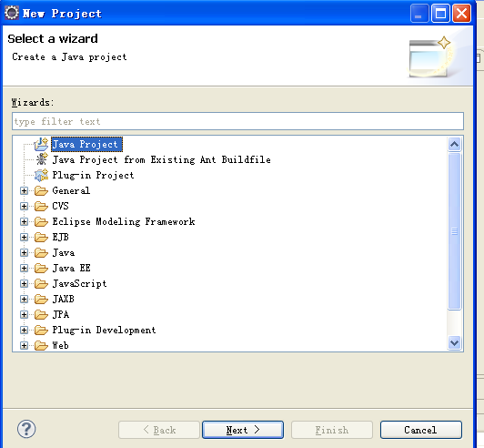
Task: Focus the type filter text field
Action: (x=237, y=121)
